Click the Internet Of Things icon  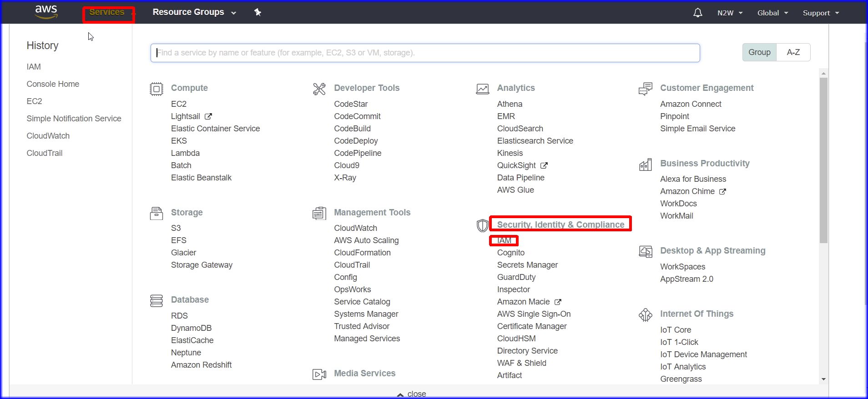[646, 314]
